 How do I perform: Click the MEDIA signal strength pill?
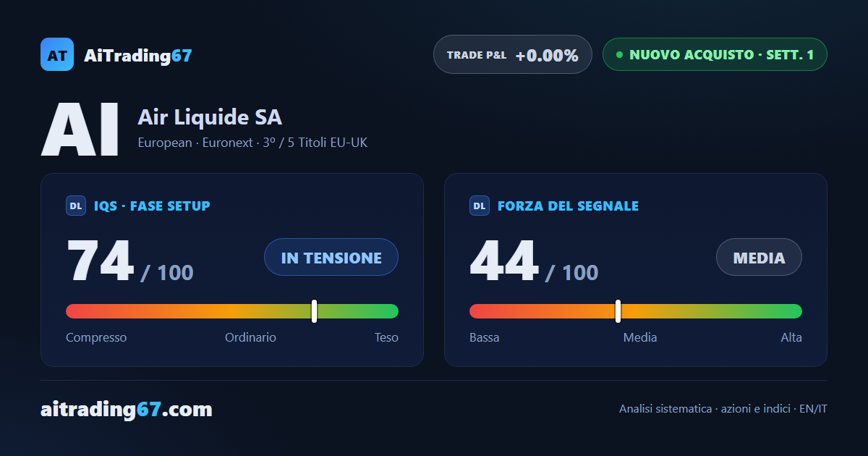coord(759,257)
